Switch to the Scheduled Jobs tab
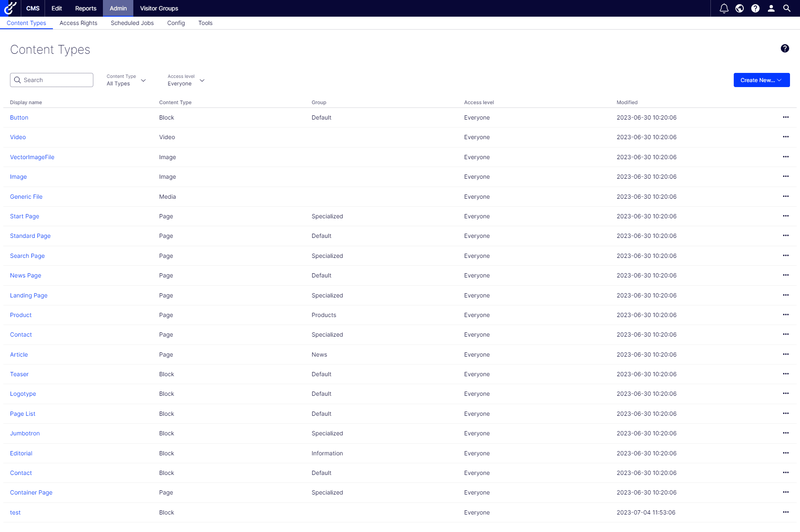The height and width of the screenshot is (532, 800). [x=131, y=22]
